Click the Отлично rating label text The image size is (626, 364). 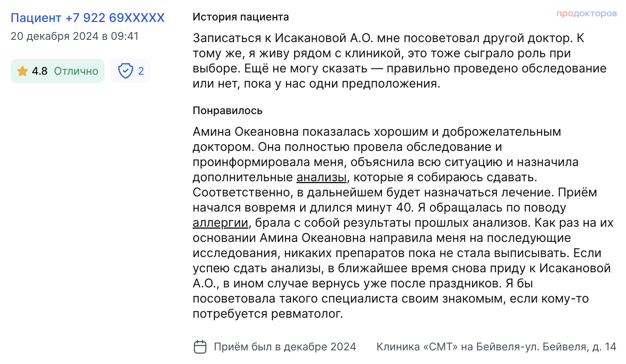tap(76, 71)
